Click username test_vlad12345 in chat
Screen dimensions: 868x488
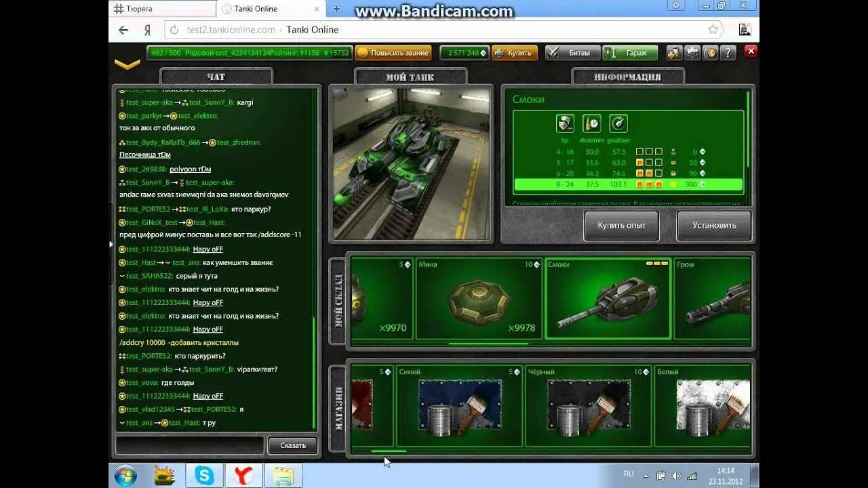coord(150,409)
